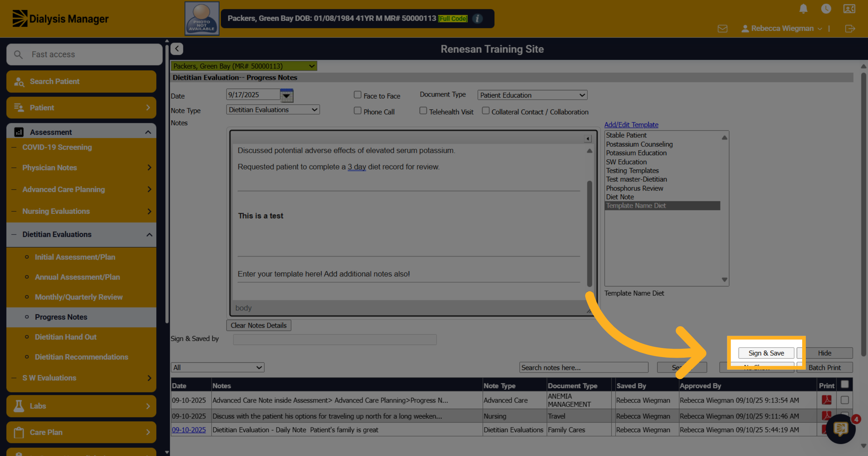Click the Batch Print button
The image size is (868, 456).
pos(825,367)
